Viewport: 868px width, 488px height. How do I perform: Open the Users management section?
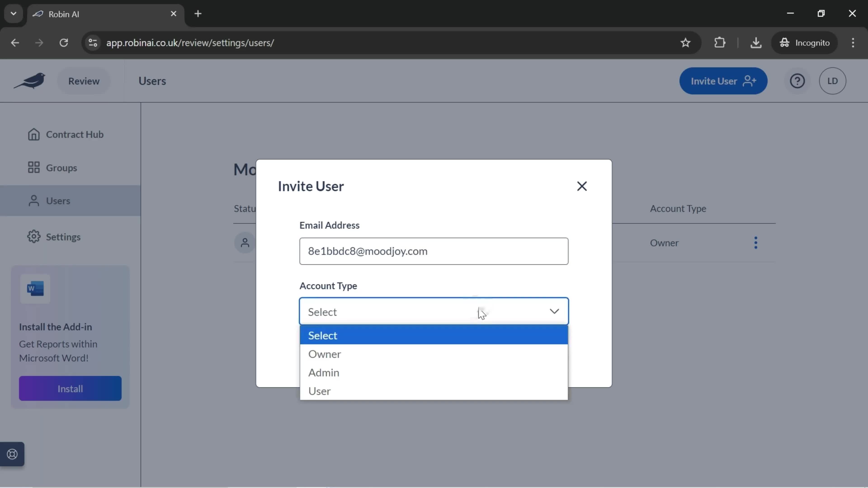[58, 200]
